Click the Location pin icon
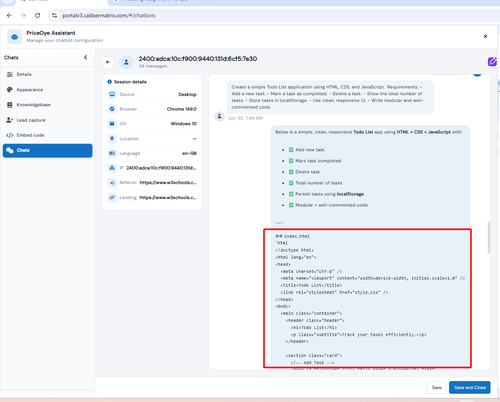Viewport: 500px width, 402px height. point(112,138)
